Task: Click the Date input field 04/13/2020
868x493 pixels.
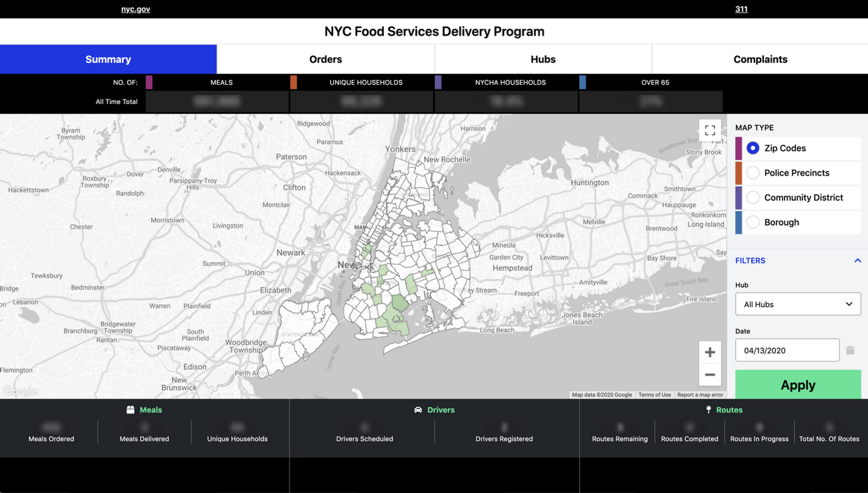Action: pyautogui.click(x=787, y=350)
